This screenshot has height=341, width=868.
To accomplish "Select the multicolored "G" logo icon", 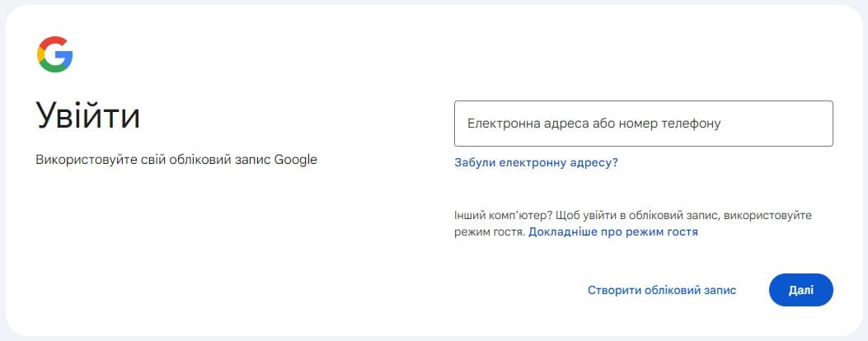I will tap(54, 54).
